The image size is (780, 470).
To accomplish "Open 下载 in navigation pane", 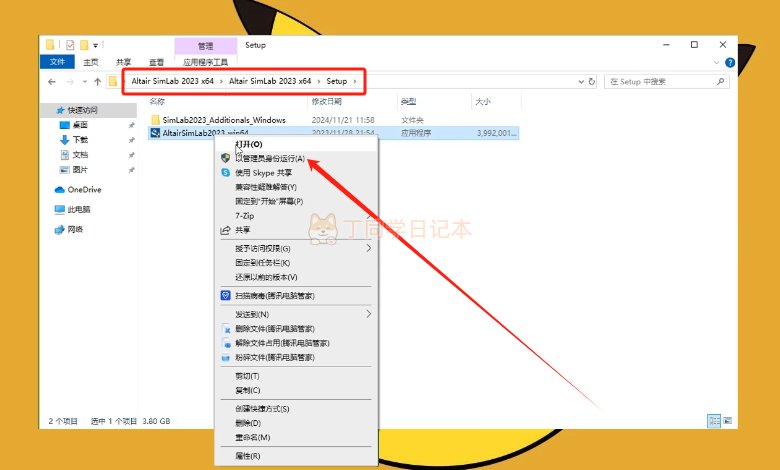I will pyautogui.click(x=80, y=140).
